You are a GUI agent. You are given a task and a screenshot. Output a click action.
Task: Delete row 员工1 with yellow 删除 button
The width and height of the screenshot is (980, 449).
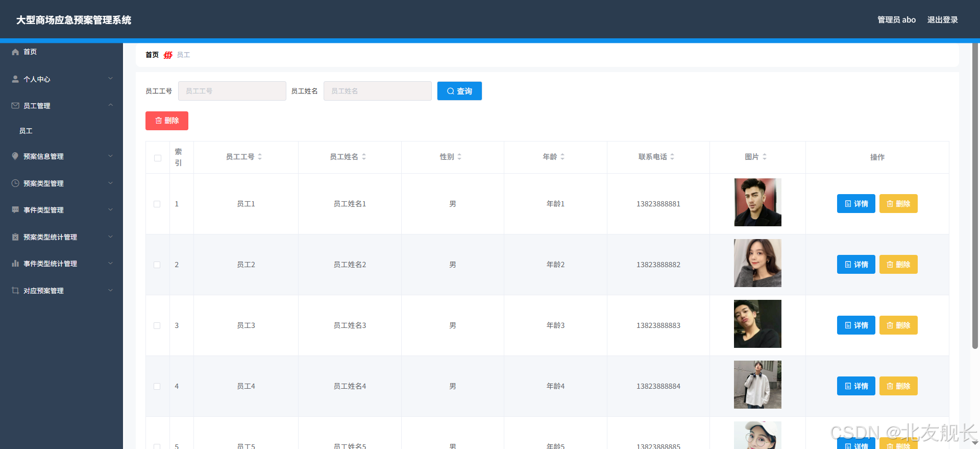pyautogui.click(x=898, y=204)
